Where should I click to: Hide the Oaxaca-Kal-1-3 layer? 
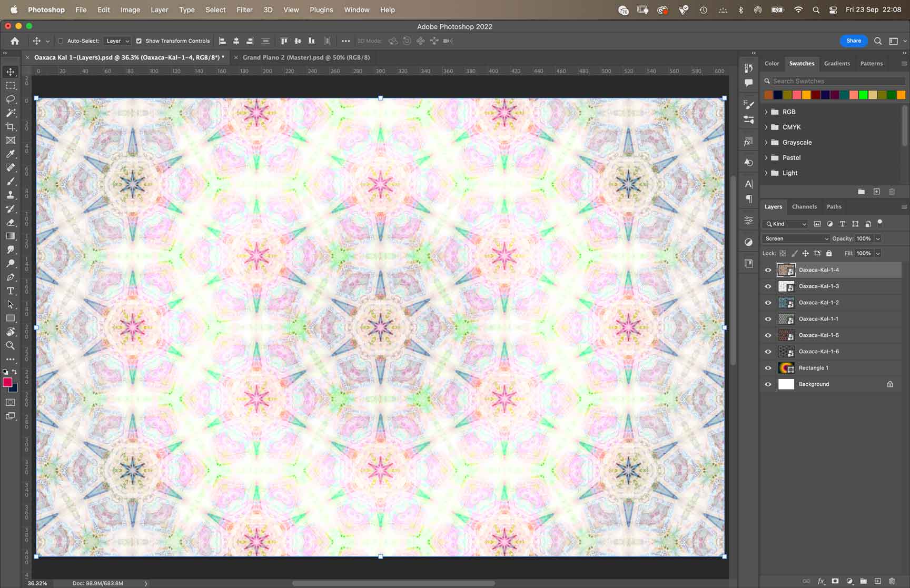click(768, 286)
